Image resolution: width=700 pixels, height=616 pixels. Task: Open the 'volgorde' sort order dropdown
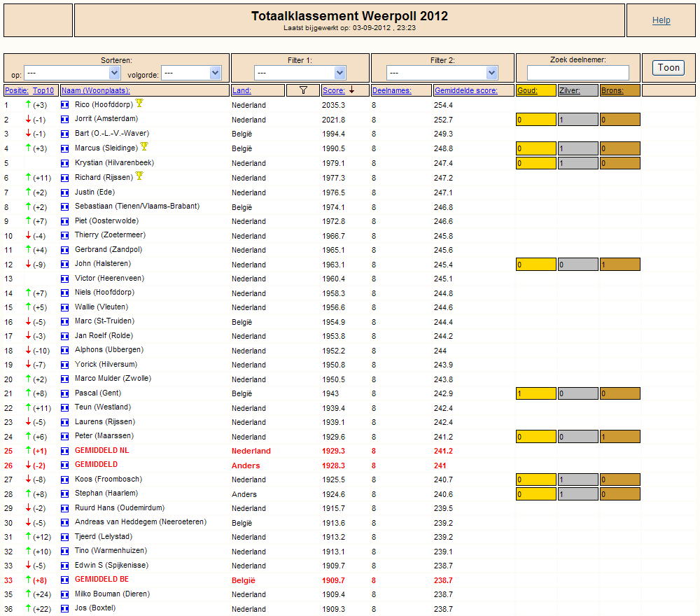pyautogui.click(x=192, y=73)
